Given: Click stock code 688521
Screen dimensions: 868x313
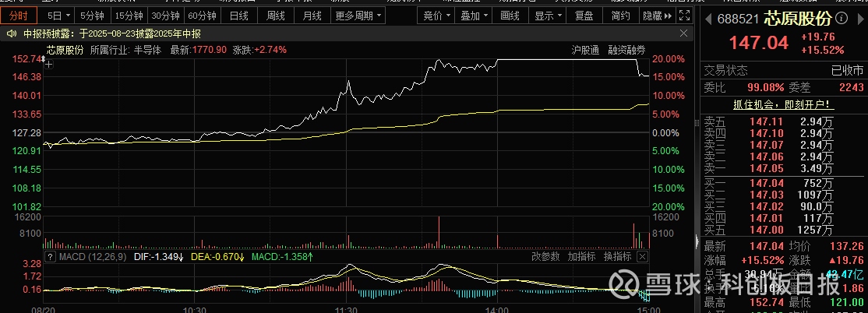Looking at the screenshot, I should pos(738,19).
